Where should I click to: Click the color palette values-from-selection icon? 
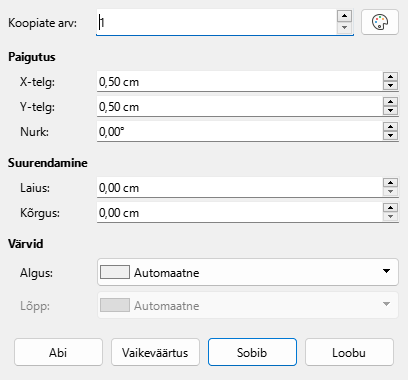point(380,22)
